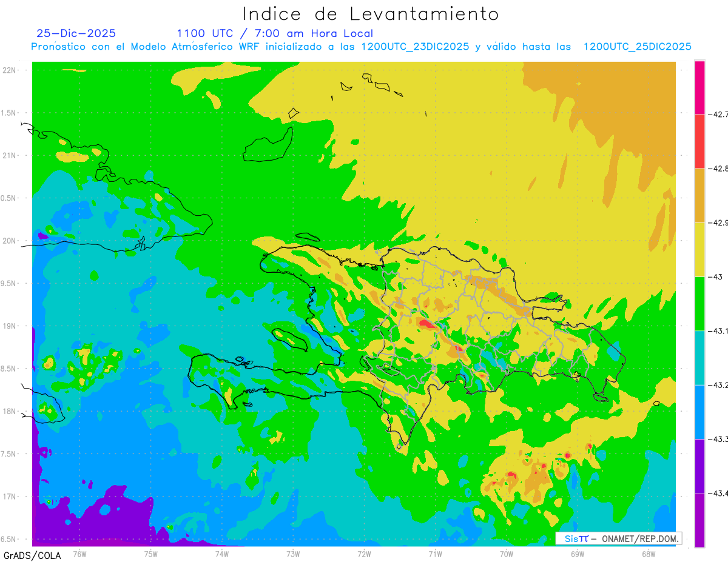Image resolution: width=728 pixels, height=562 pixels.
Task: Click the title 'Indice de Levantamiento'
Action: click(x=370, y=13)
